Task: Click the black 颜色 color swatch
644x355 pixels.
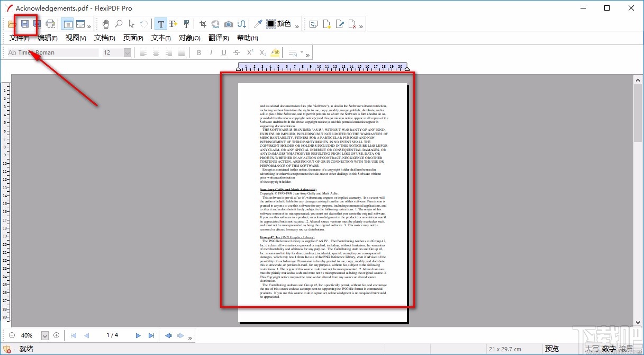Action: click(x=271, y=24)
